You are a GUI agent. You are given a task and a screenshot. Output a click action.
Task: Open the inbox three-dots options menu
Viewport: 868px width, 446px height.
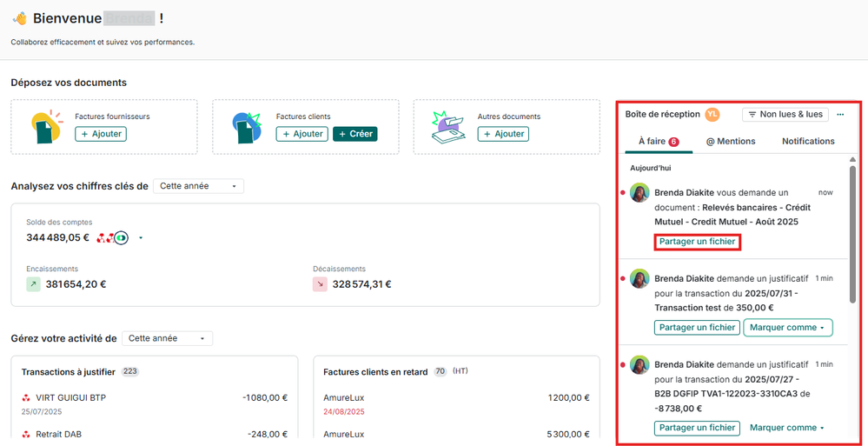(x=840, y=115)
